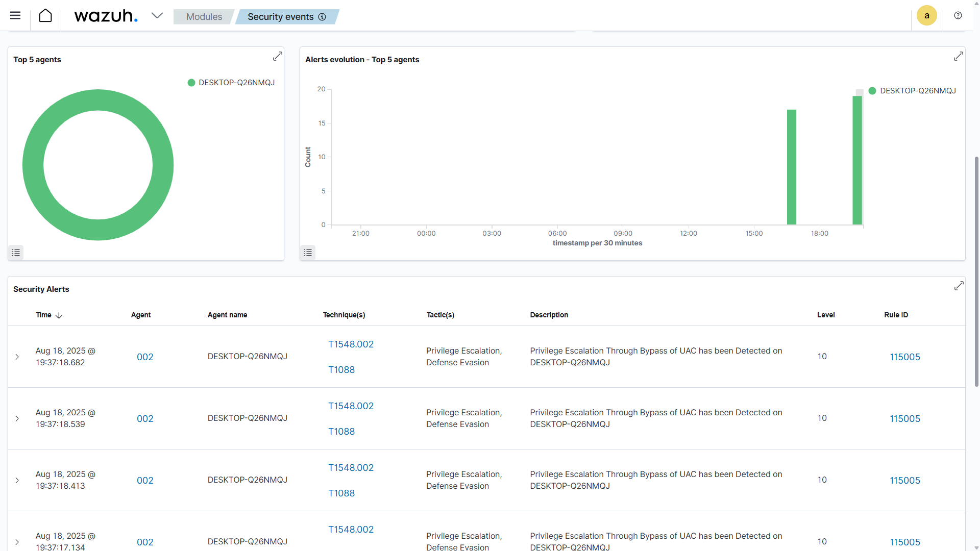Viewport: 980px width, 551px height.
Task: Open agent 002 in 19:37:17.134 row
Action: 145,542
